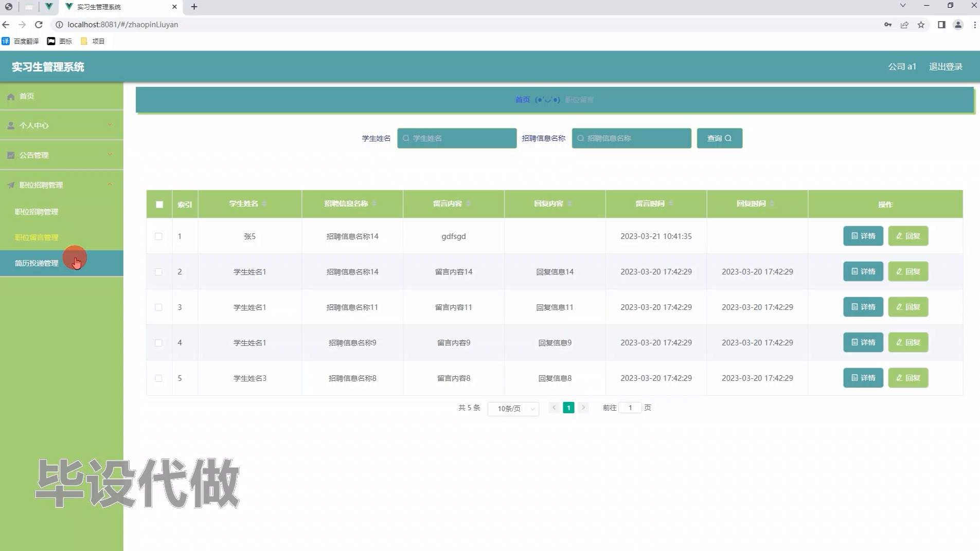Sort by 回复内容 column arrows
Viewport: 980px width, 551px height.
point(570,204)
